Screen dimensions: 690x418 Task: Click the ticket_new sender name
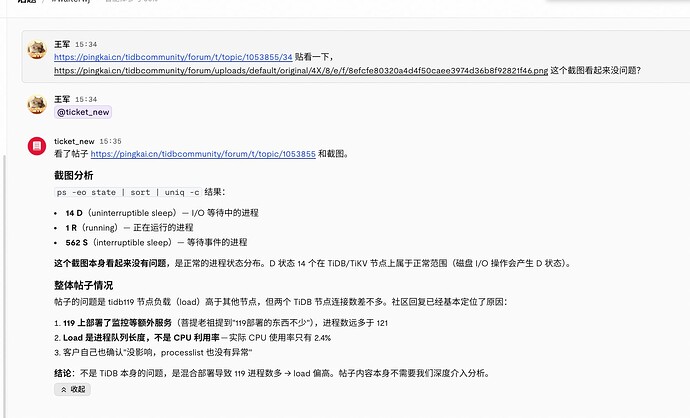point(74,141)
